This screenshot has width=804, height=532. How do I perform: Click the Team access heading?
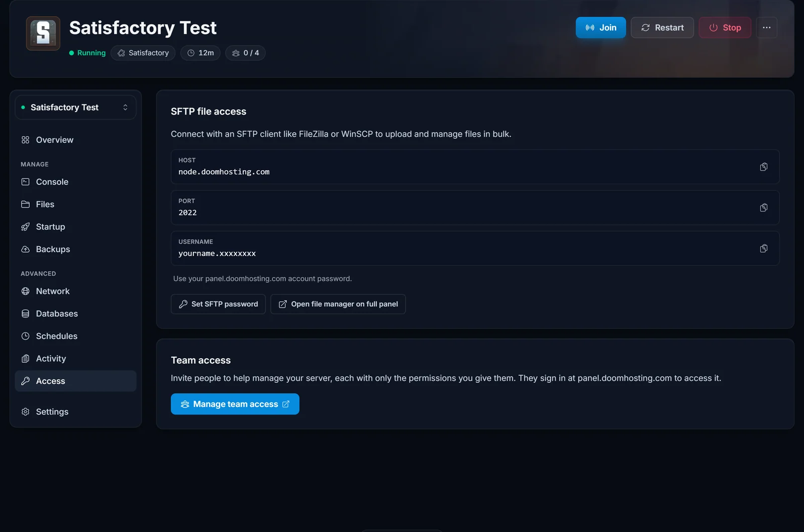[200, 360]
